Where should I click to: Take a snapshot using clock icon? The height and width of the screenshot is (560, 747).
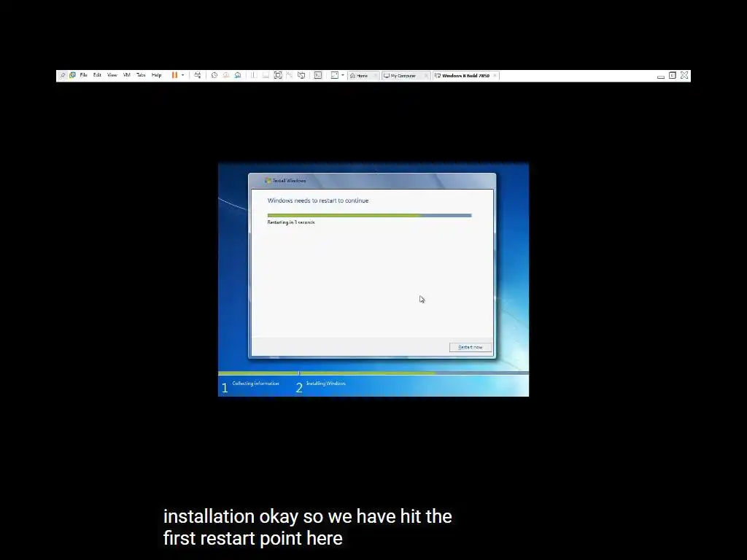pyautogui.click(x=214, y=75)
